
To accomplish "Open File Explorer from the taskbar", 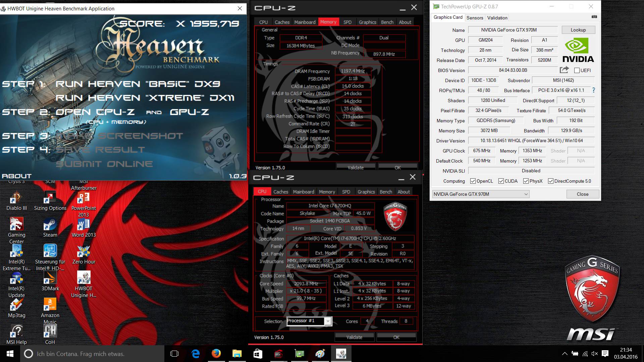I will point(237,354).
